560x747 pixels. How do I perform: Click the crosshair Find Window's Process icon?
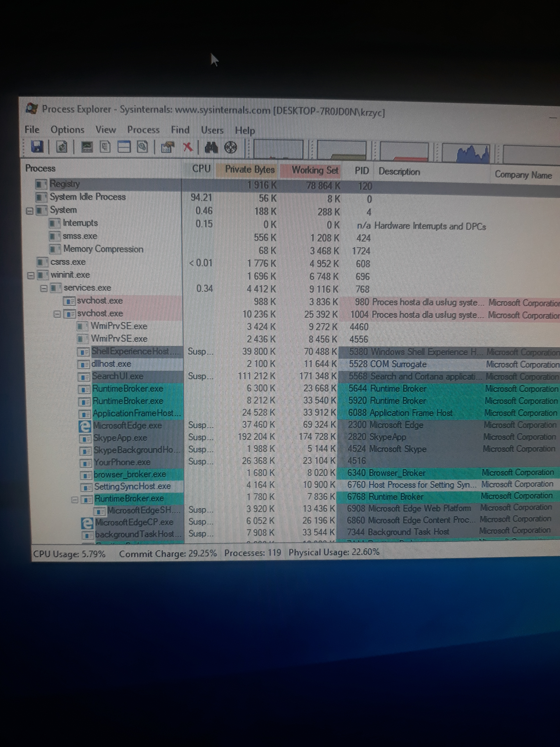231,148
